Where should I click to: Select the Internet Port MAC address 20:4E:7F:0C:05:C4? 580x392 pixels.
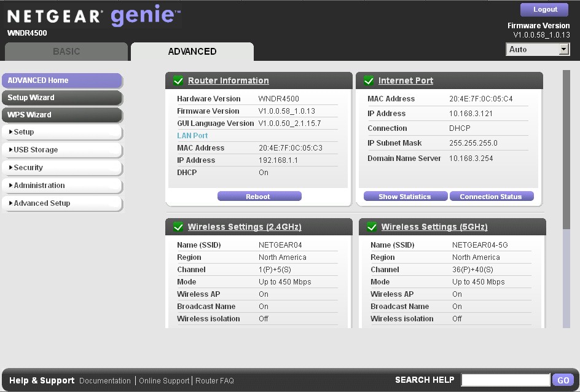coord(481,99)
